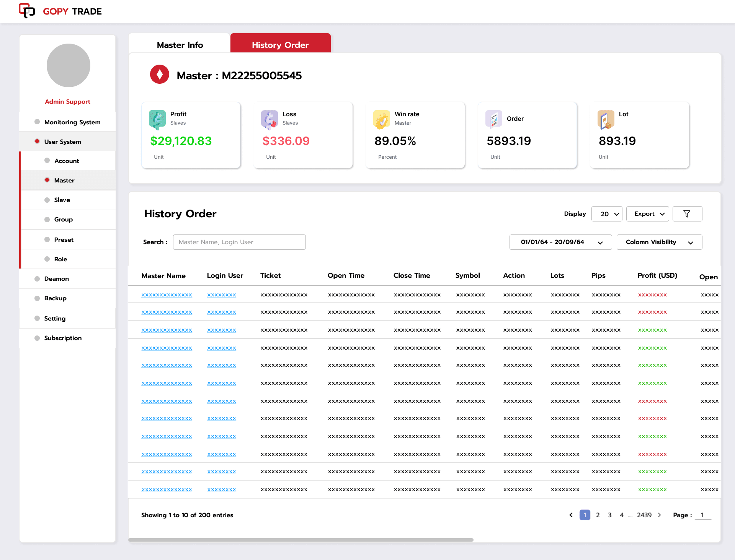Click the Order card icon

(x=494, y=119)
